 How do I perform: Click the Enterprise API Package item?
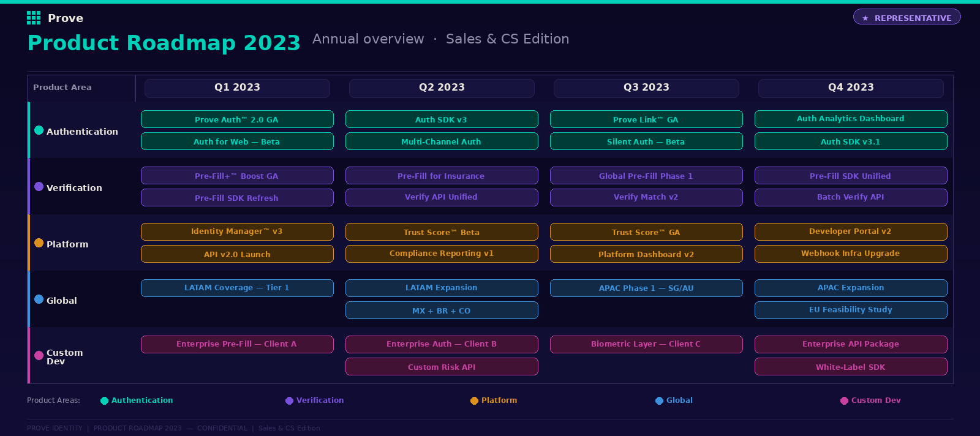[851, 345]
